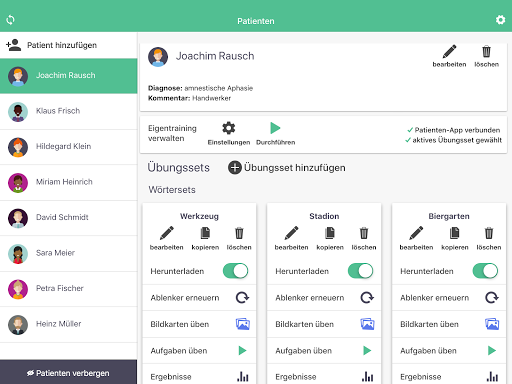Click Diagnose amnestische Aphasie text
The width and height of the screenshot is (512, 384).
click(200, 88)
